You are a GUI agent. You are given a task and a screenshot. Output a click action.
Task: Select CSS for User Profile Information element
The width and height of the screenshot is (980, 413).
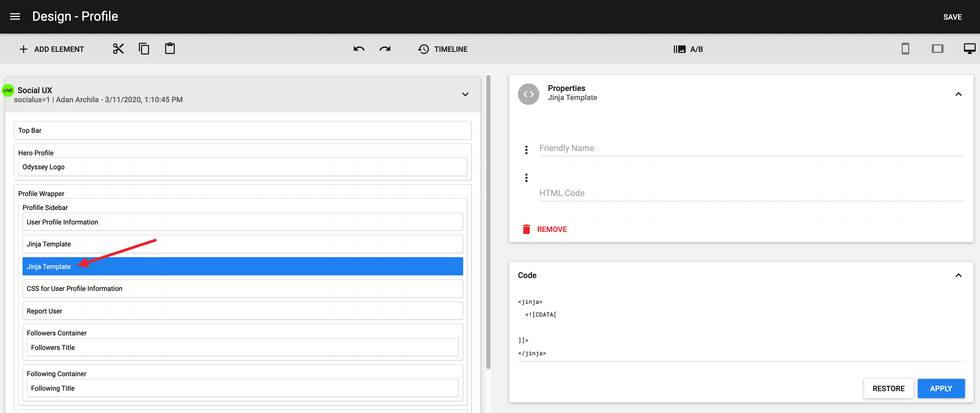[x=242, y=288]
